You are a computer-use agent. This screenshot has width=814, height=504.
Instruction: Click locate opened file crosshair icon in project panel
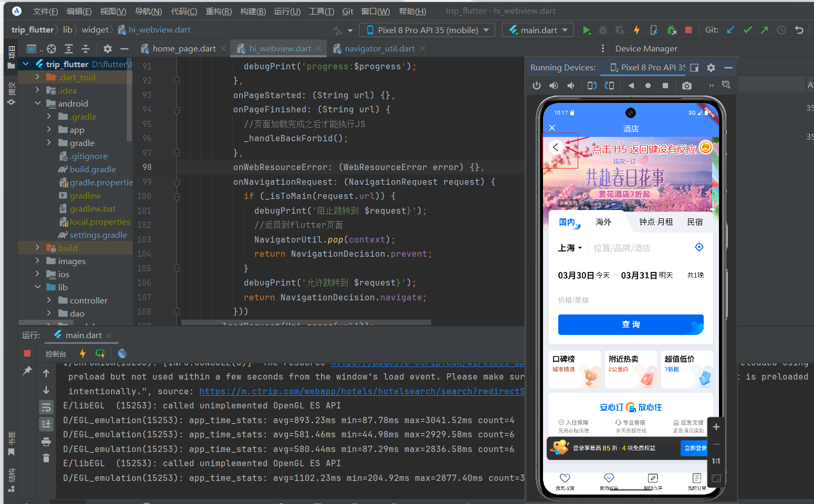point(51,49)
